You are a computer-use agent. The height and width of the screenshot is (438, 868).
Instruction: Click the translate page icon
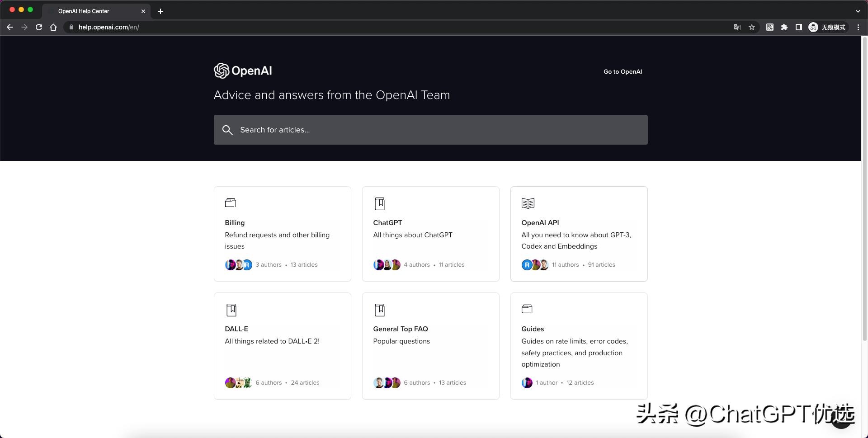pyautogui.click(x=737, y=27)
